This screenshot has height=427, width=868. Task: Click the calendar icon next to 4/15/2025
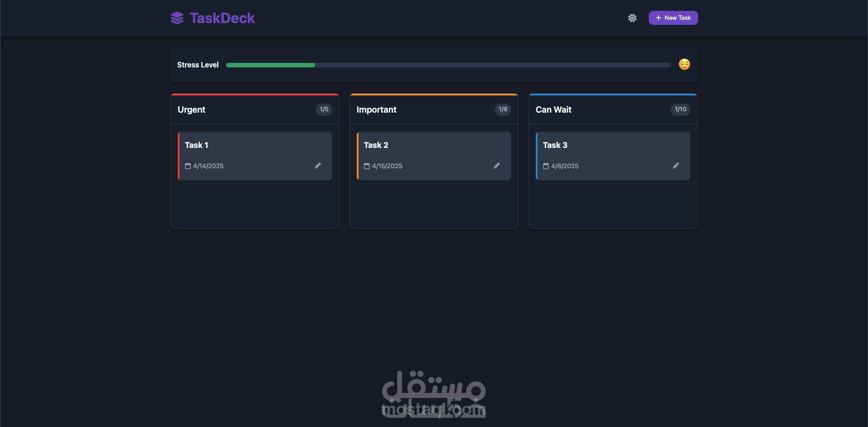tap(367, 166)
